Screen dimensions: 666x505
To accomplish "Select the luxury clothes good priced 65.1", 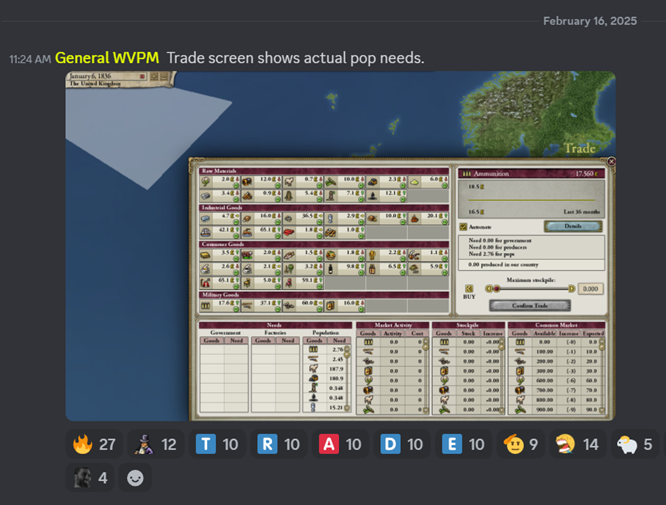I will [x=220, y=282].
